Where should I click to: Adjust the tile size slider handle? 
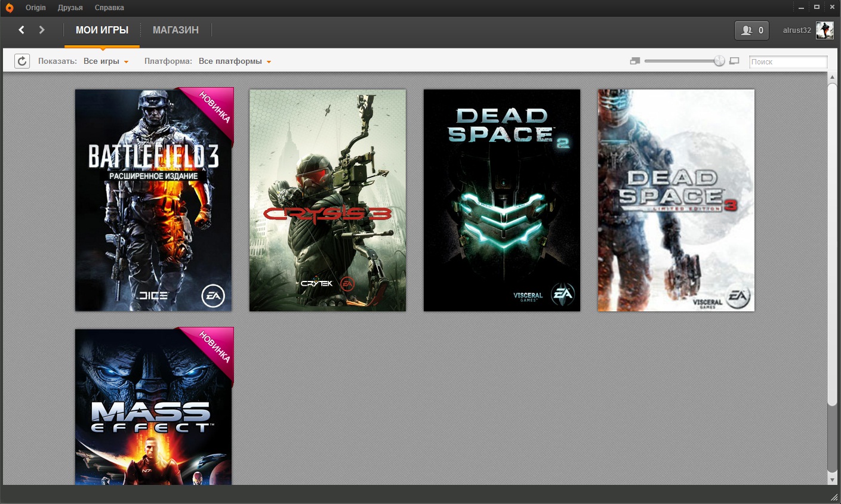click(x=719, y=61)
